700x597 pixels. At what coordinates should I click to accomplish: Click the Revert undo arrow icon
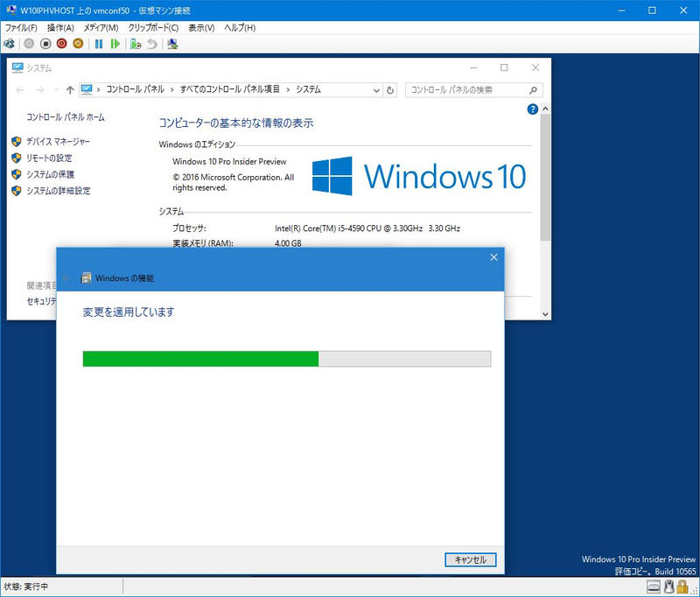(x=152, y=44)
